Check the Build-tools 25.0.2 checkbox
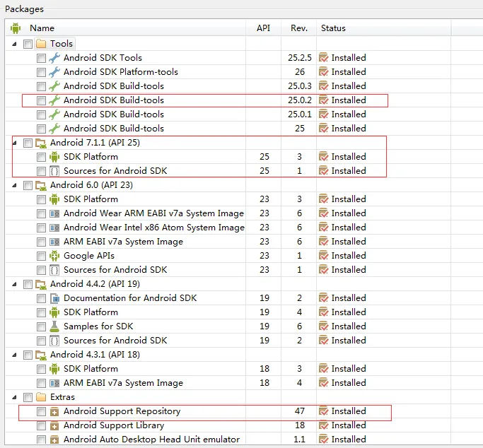Image resolution: width=483 pixels, height=448 pixels. 41,100
